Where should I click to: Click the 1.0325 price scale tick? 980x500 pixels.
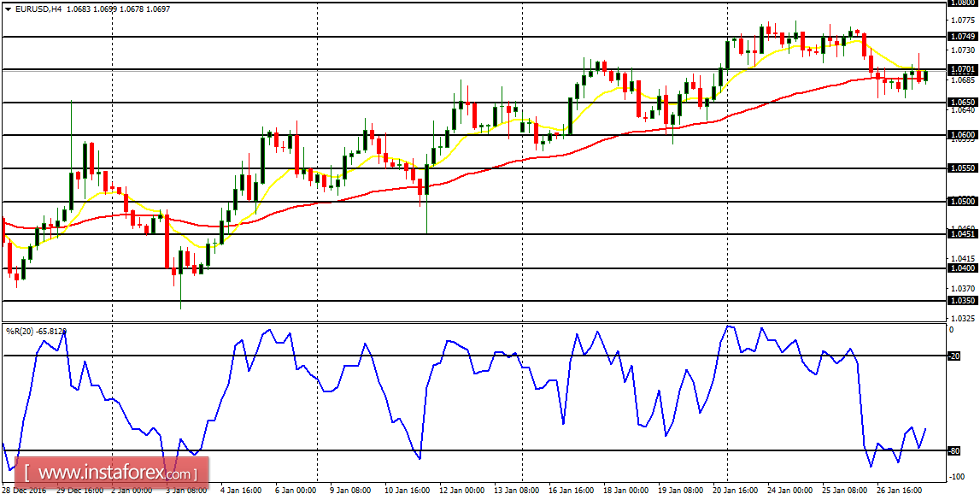(x=963, y=318)
